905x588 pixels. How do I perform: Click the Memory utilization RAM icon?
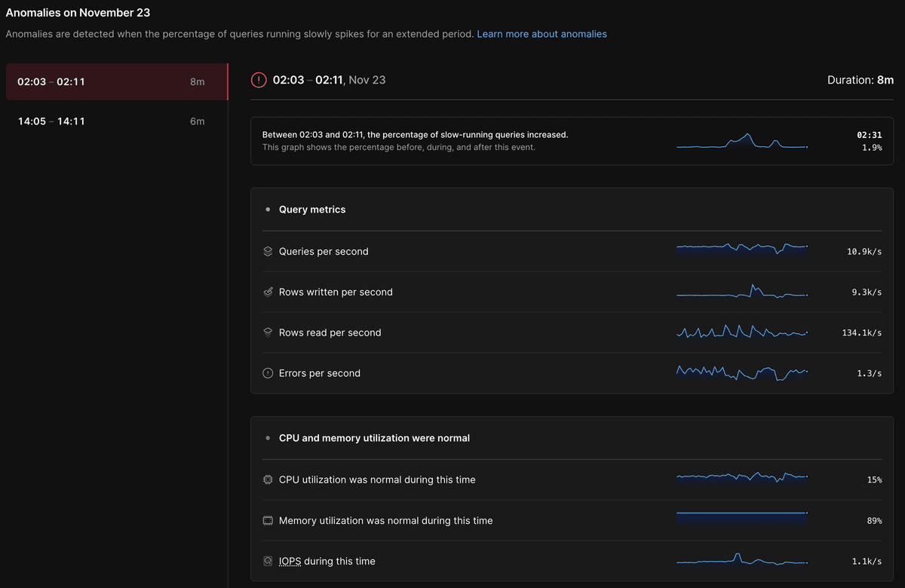pyautogui.click(x=268, y=520)
